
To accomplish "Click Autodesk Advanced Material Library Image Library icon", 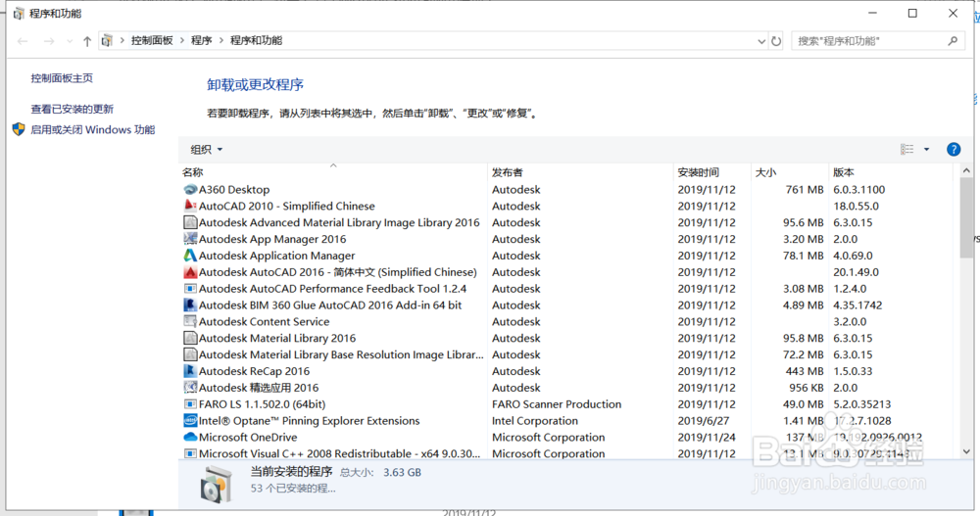I will pos(190,222).
